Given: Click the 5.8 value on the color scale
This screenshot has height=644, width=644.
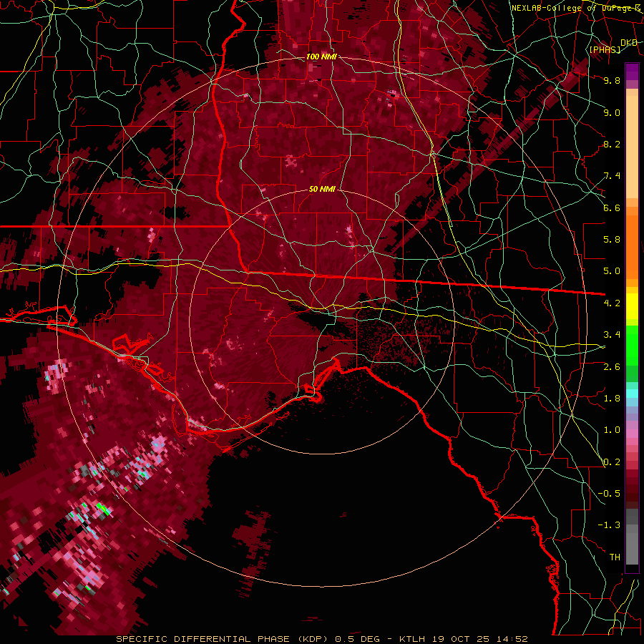Looking at the screenshot, I should click(612, 240).
